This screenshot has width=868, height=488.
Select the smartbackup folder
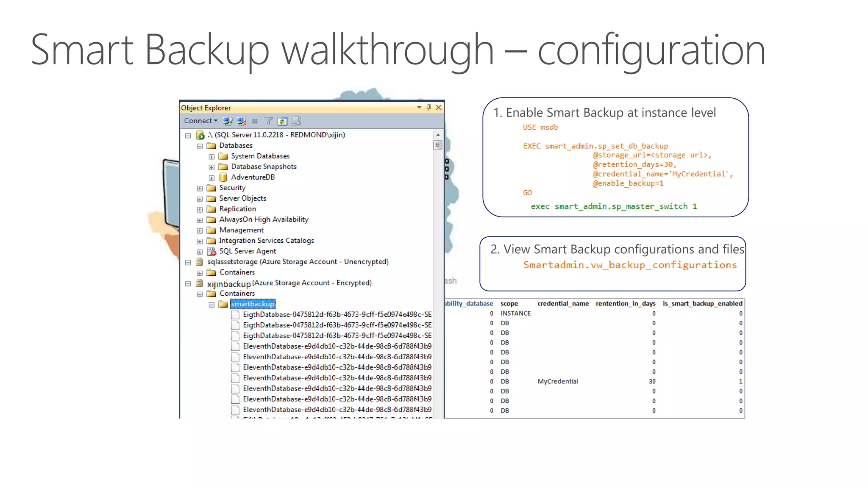pos(253,304)
